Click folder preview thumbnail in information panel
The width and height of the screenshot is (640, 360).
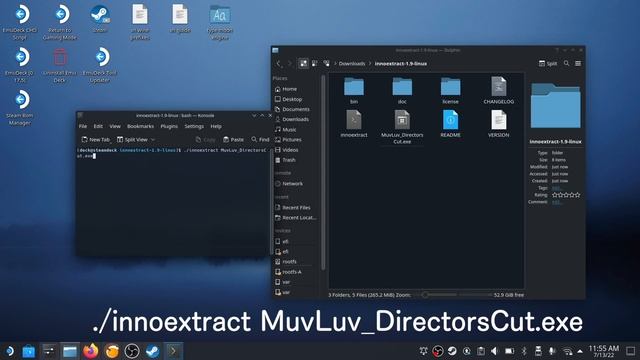[x=555, y=105]
